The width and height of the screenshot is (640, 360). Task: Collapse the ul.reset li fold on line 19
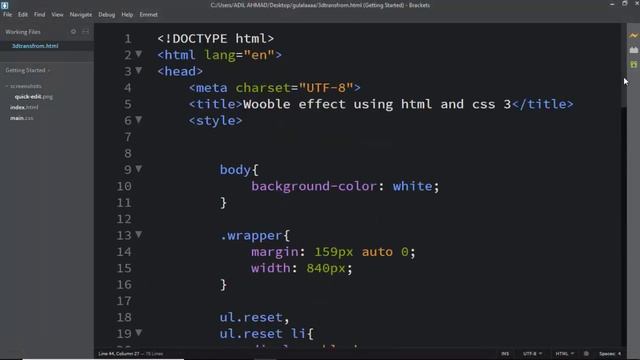(x=139, y=333)
